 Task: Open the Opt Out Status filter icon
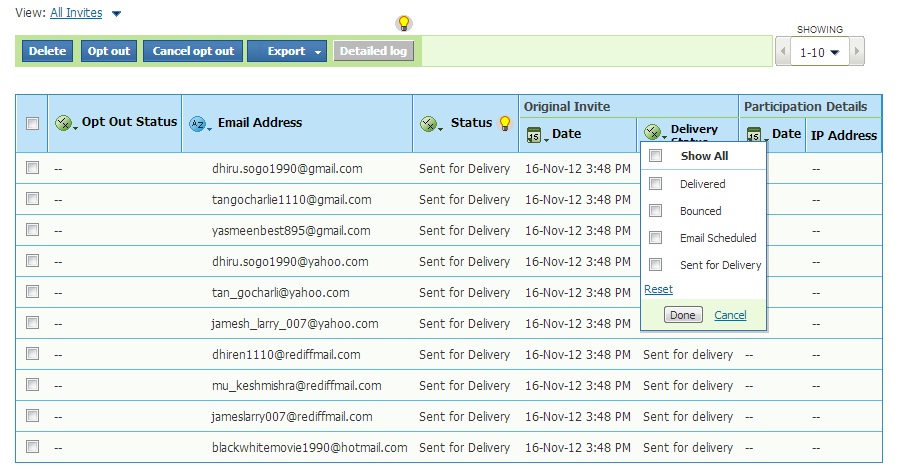tap(66, 123)
